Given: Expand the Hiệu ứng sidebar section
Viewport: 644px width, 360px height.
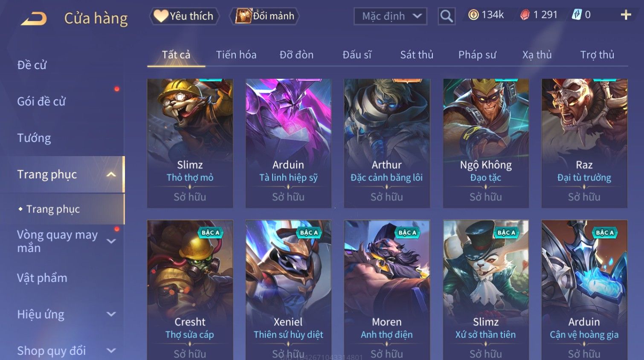Looking at the screenshot, I should coord(111,314).
